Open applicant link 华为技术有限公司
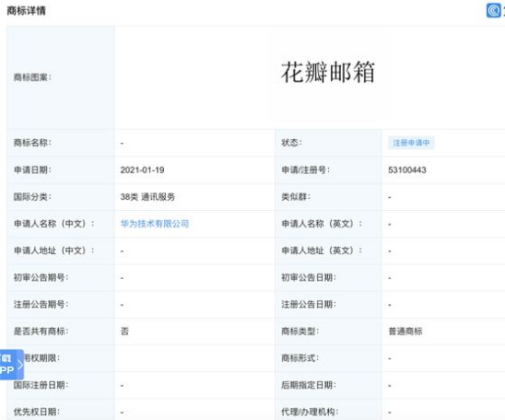The height and width of the screenshot is (420, 505). tap(155, 224)
